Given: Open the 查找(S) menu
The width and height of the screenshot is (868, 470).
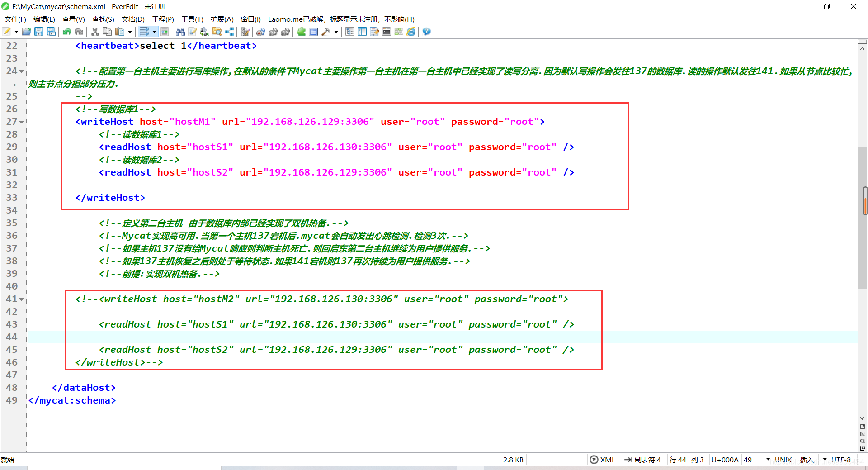Looking at the screenshot, I should point(103,19).
